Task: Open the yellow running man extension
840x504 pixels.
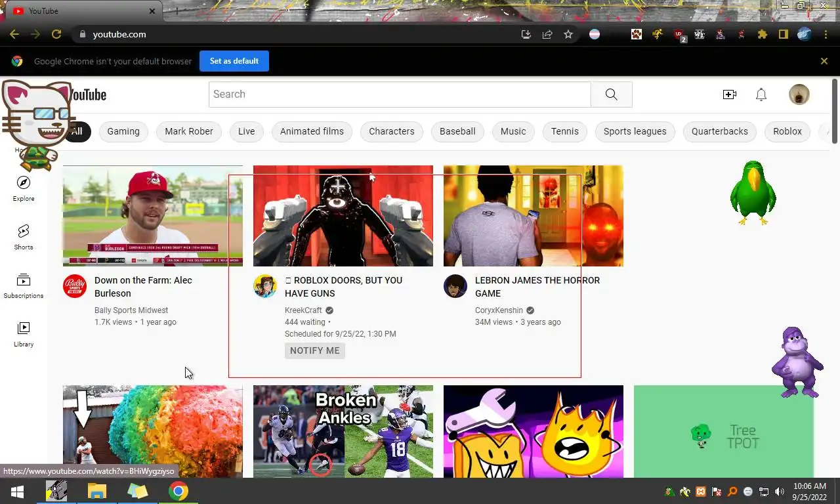Action: coord(658,34)
